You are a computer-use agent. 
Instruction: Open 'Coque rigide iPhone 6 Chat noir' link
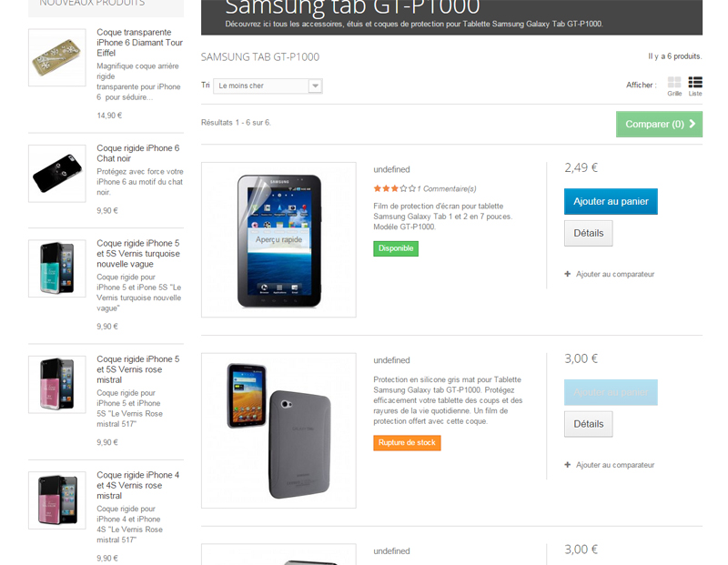point(139,153)
